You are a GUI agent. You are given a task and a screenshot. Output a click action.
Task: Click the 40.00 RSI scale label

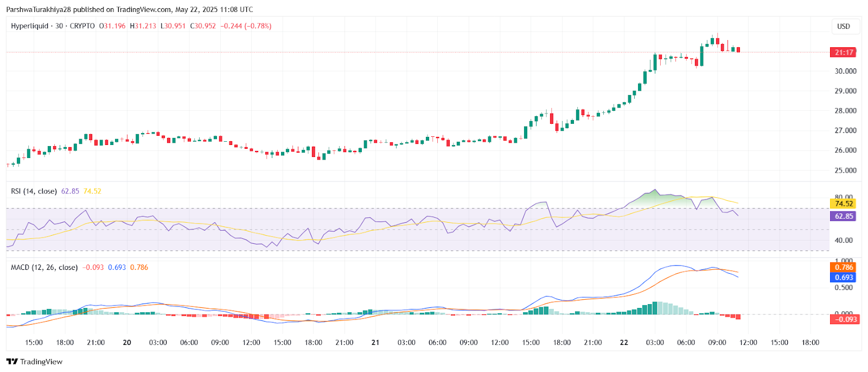(x=844, y=240)
